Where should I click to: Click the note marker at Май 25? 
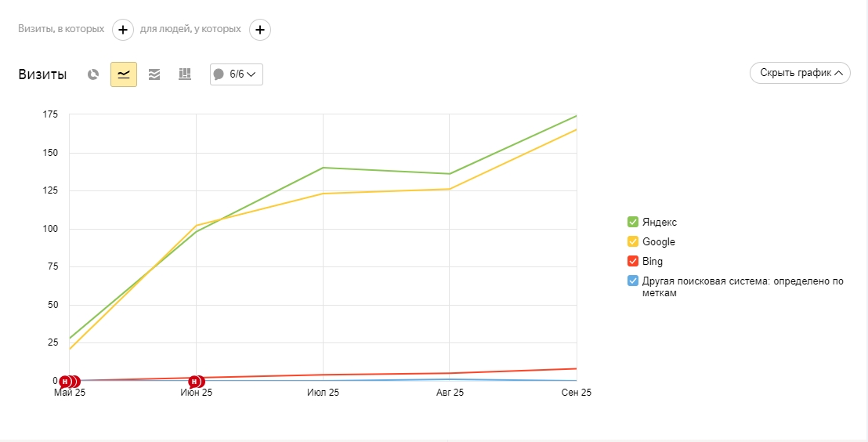coord(67,382)
